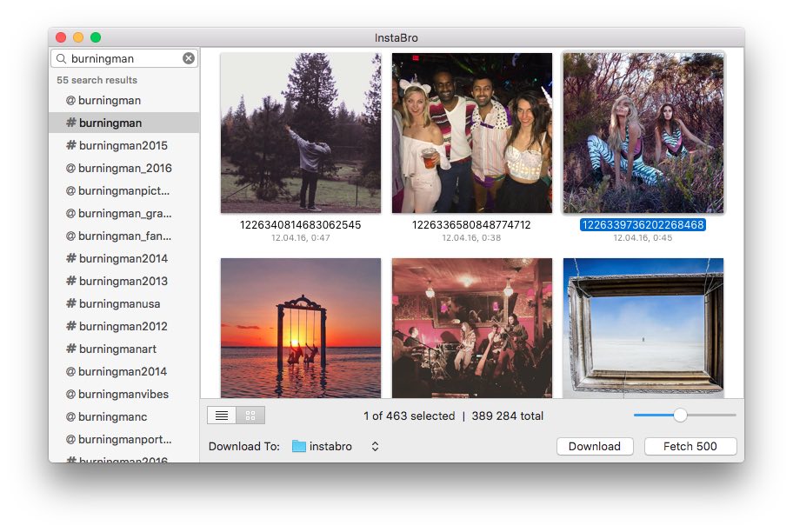Image resolution: width=793 pixels, height=532 pixels.
Task: Select the picture frame desert thumbnail
Action: click(x=643, y=329)
